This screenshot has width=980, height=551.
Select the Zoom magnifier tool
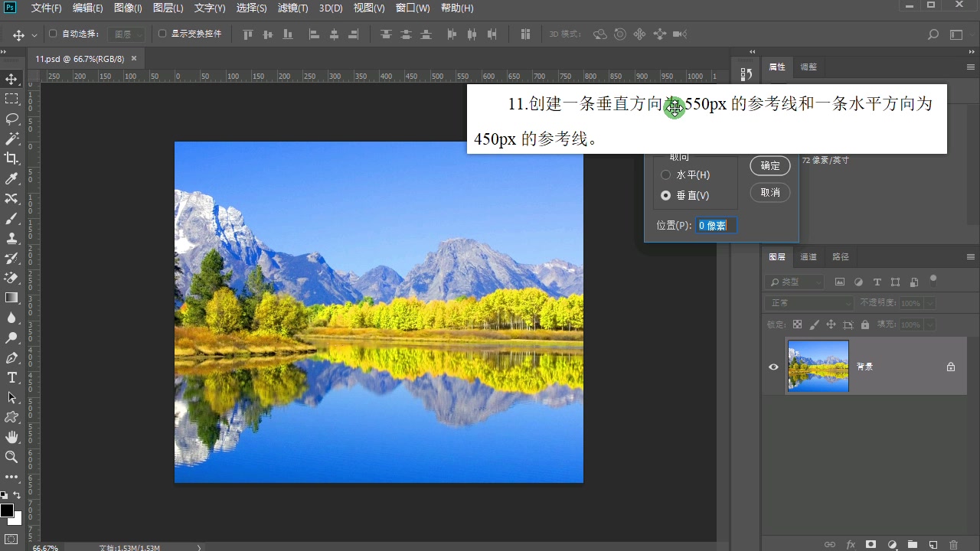(11, 457)
